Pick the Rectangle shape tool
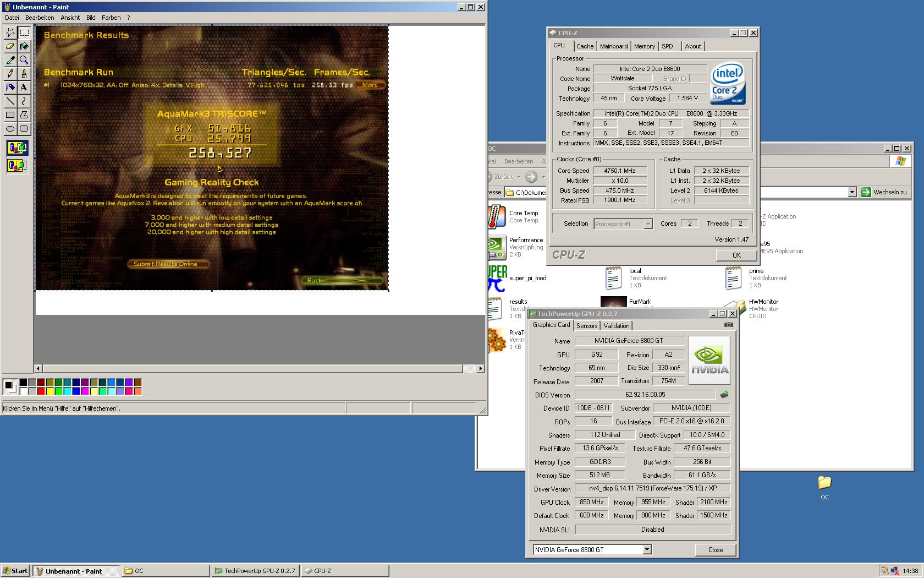The image size is (924, 578). pos(10,115)
